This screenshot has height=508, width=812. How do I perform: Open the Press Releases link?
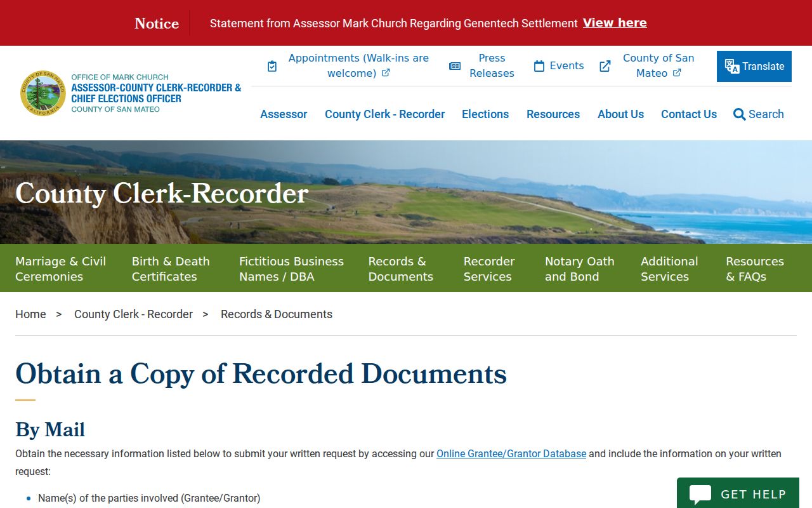coord(492,65)
